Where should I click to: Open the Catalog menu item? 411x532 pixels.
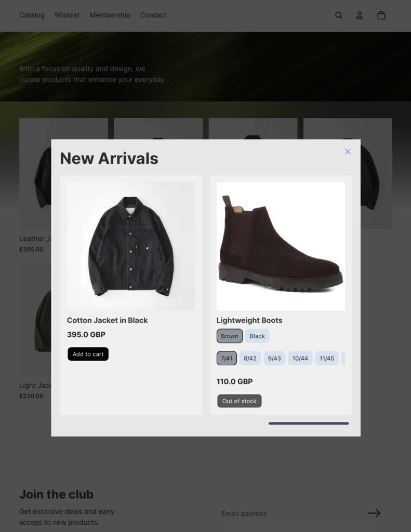click(x=32, y=15)
